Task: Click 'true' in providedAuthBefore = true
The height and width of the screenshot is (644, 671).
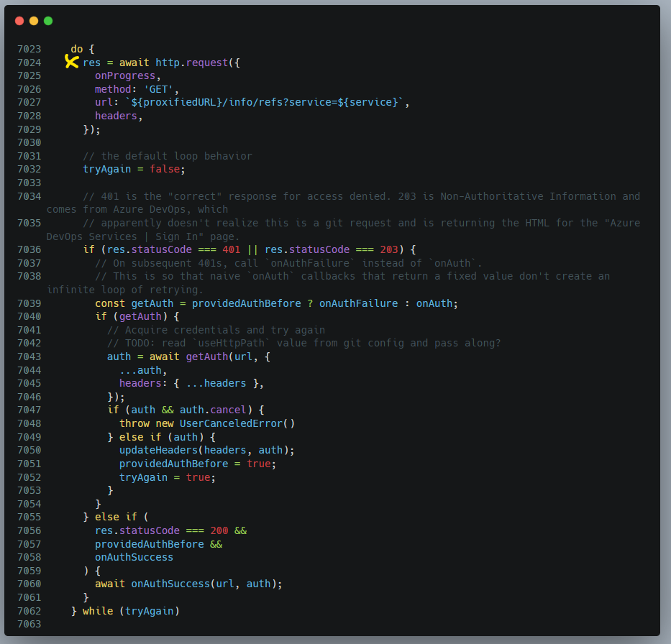Action: [258, 464]
